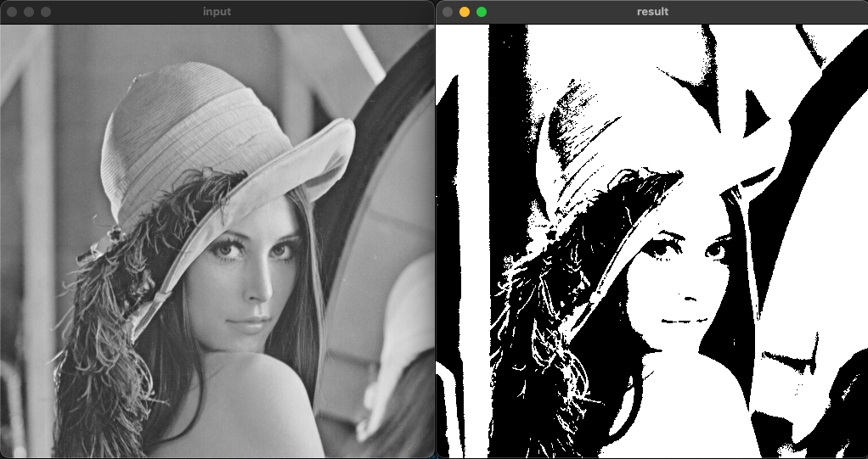Click the middle gray button on input window
Screen dimensions: 868x459
point(29,12)
